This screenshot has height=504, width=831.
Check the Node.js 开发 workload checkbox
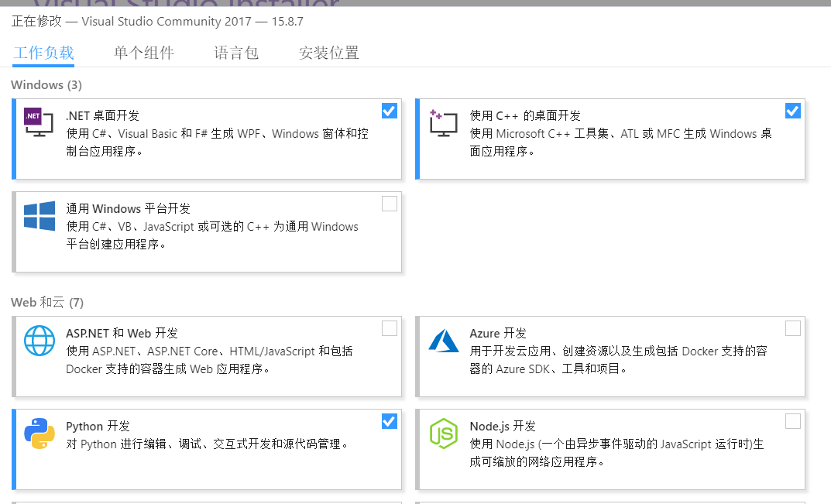click(x=793, y=421)
